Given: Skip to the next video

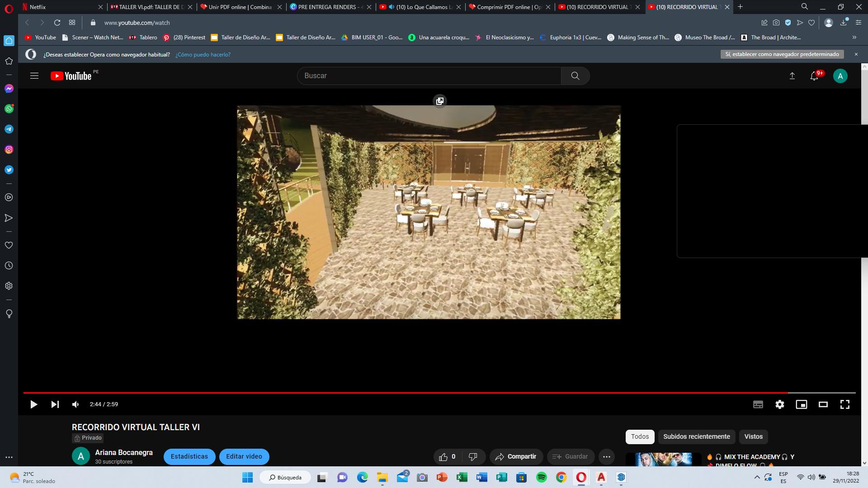Looking at the screenshot, I should click(55, 404).
